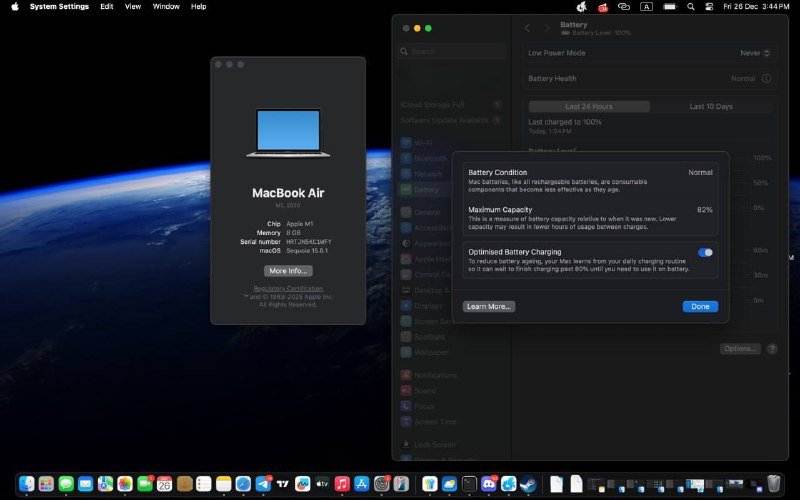This screenshot has height=500, width=800.
Task: Open Reminders from the Dock
Action: tap(204, 483)
